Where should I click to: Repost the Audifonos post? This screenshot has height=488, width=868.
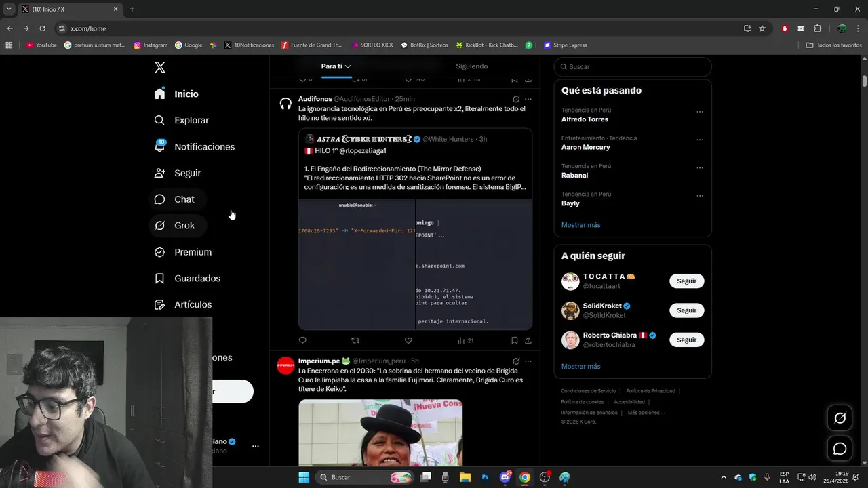[355, 340]
